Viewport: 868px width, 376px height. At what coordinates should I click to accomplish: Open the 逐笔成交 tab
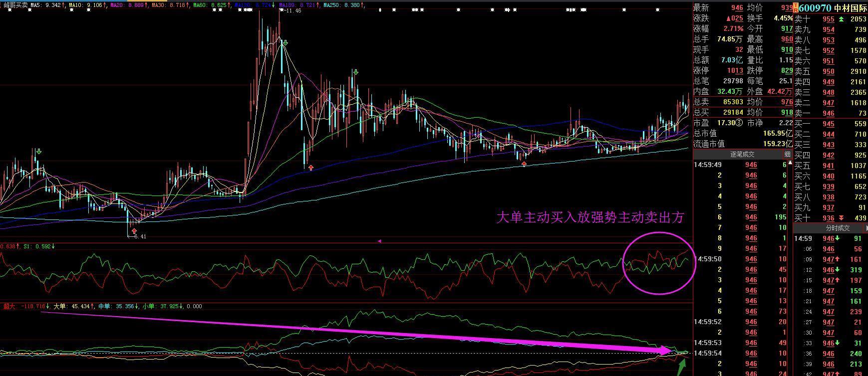point(743,155)
